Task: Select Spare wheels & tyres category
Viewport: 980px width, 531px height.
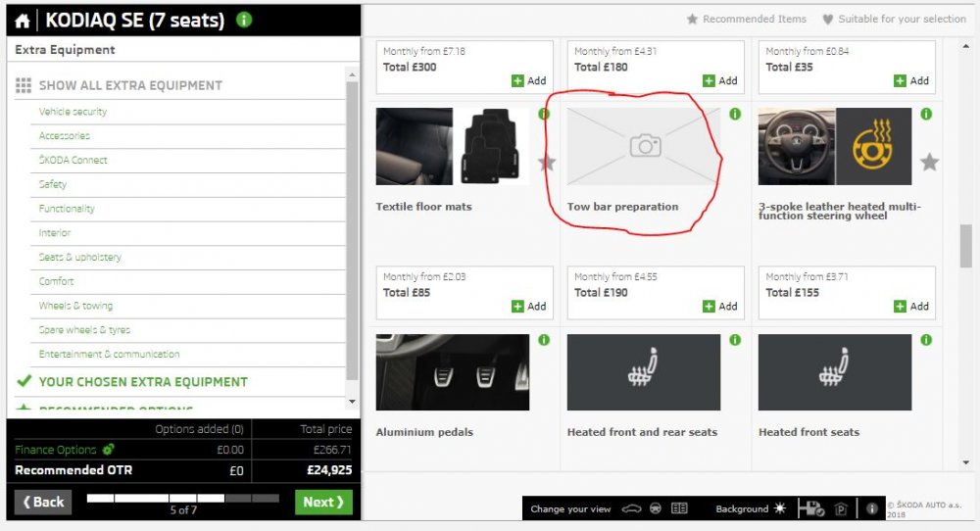Action: (84, 330)
